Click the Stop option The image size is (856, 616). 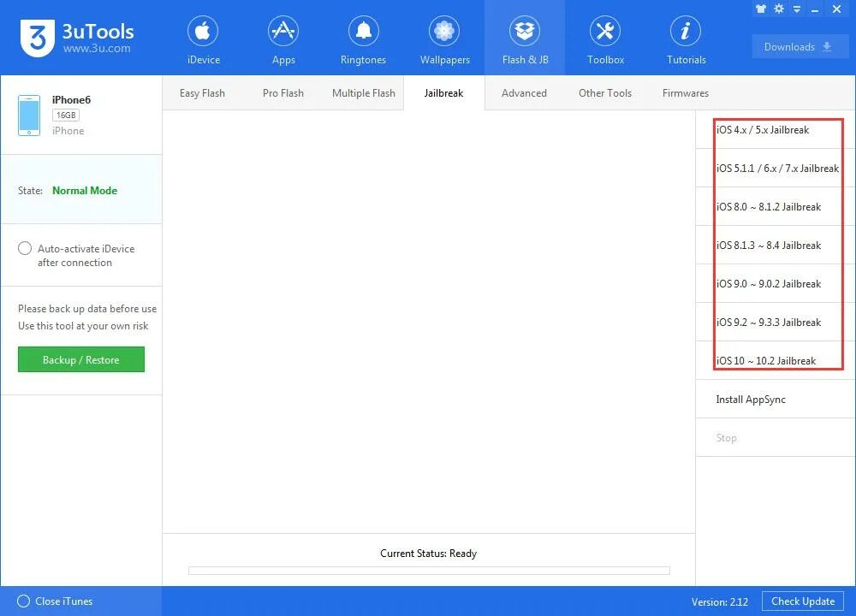pyautogui.click(x=776, y=437)
